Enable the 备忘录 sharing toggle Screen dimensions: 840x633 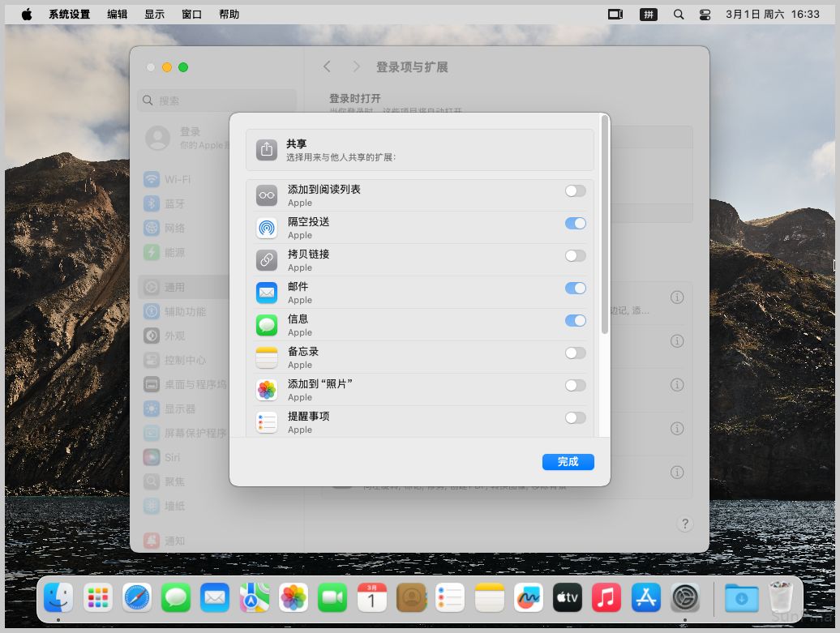(x=575, y=353)
